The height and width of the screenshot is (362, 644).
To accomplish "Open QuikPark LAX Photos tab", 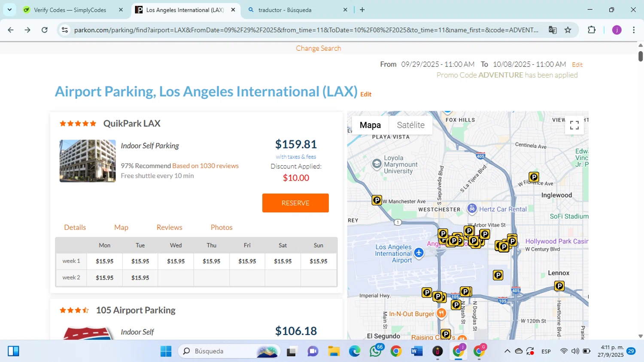I will click(x=222, y=227).
